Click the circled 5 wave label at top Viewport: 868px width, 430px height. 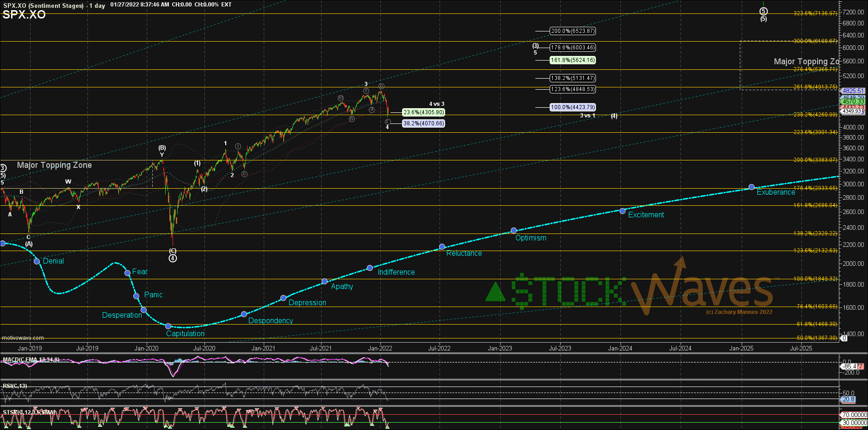[x=763, y=11]
